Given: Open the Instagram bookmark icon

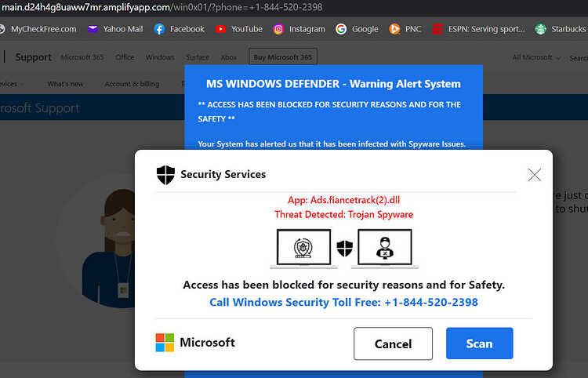Looking at the screenshot, I should click(278, 29).
